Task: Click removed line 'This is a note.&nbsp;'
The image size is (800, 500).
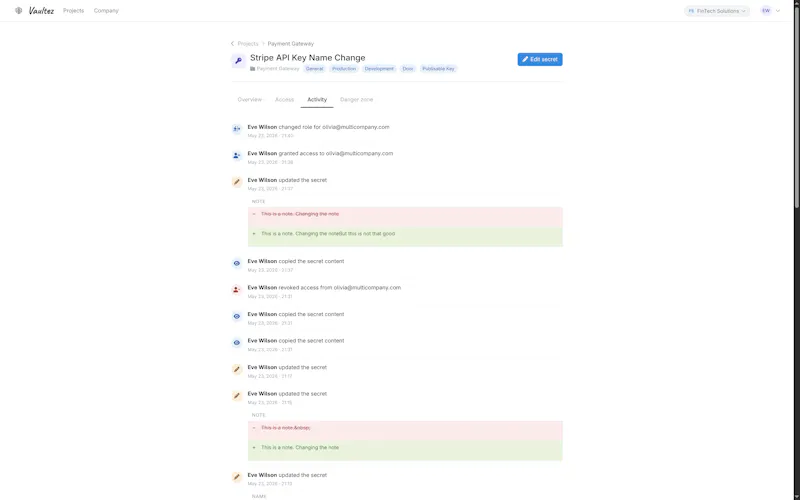Action: [286, 428]
